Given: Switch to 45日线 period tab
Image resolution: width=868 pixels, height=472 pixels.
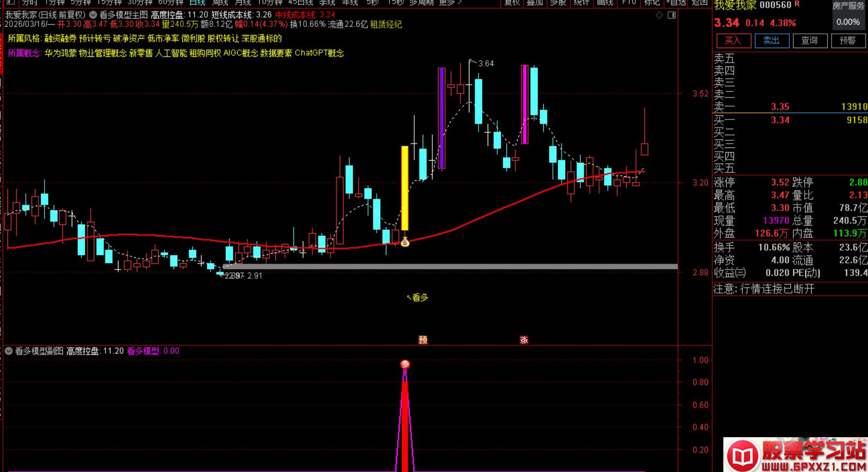Looking at the screenshot, I should click(301, 3).
